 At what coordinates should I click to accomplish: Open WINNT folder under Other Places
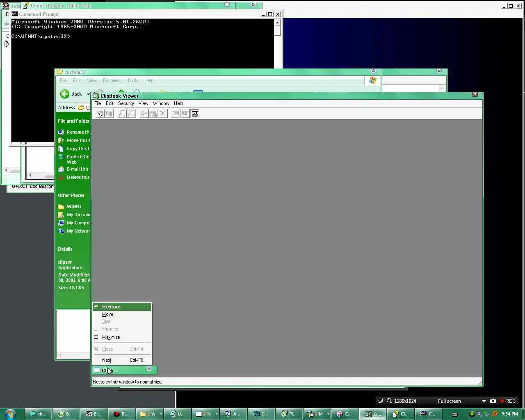click(74, 206)
